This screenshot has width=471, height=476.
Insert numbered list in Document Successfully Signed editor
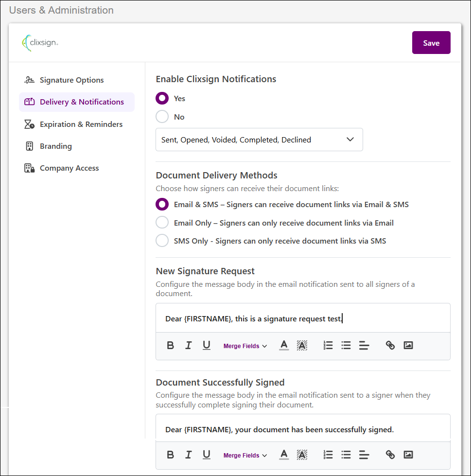pyautogui.click(x=328, y=455)
